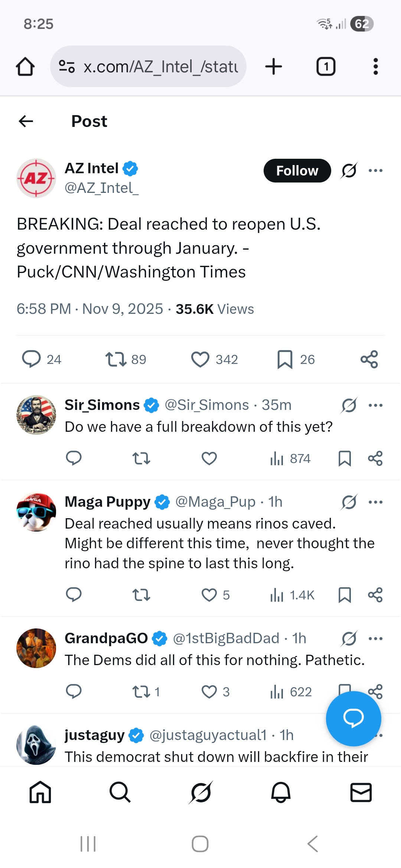
Task: Repost the AZ Intel post
Action: [x=116, y=359]
